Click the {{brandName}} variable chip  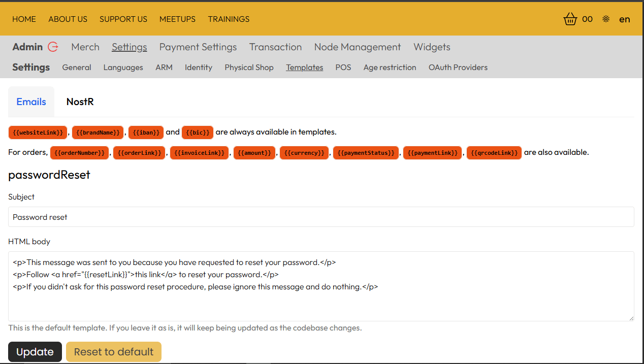click(x=98, y=132)
